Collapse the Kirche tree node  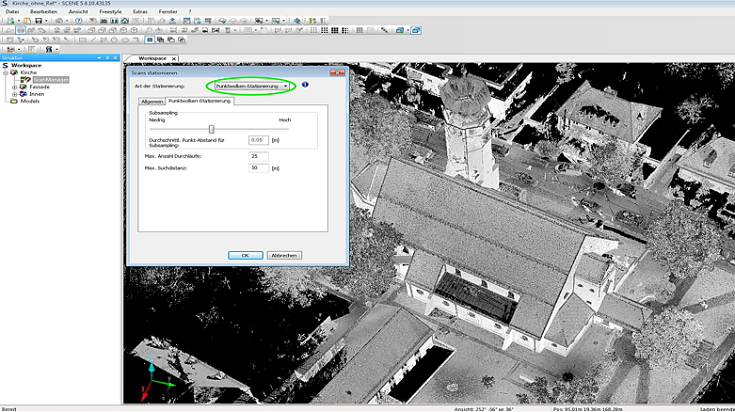tap(6, 73)
